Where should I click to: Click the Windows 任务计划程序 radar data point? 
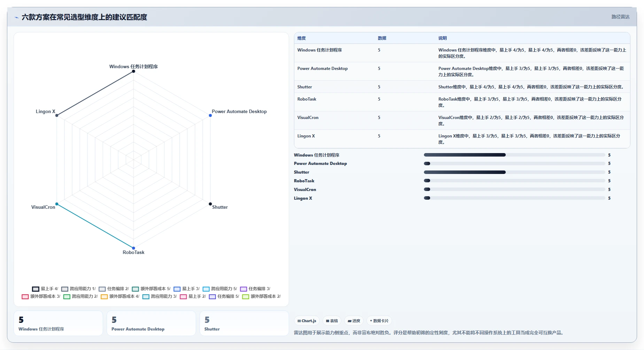[133, 71]
